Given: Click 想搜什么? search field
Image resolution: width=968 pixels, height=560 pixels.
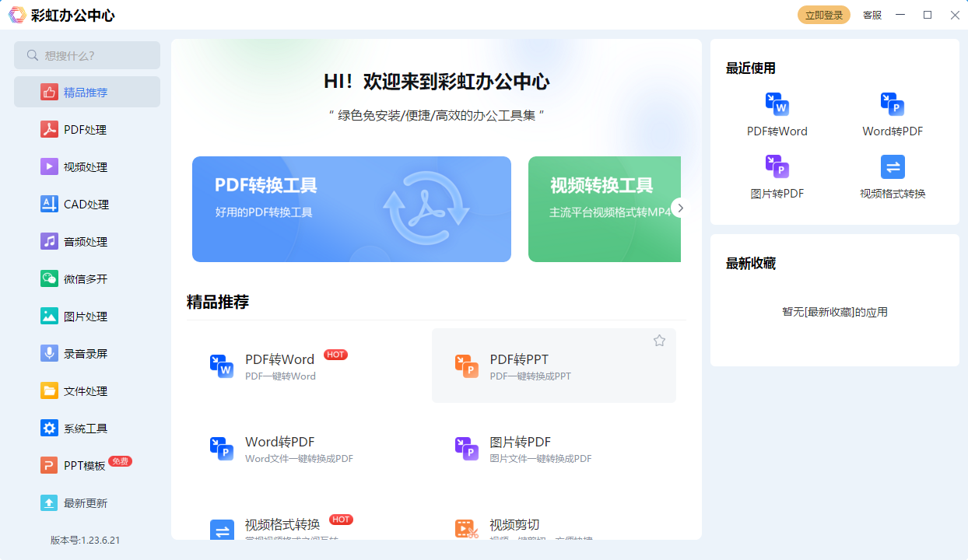Looking at the screenshot, I should (87, 55).
